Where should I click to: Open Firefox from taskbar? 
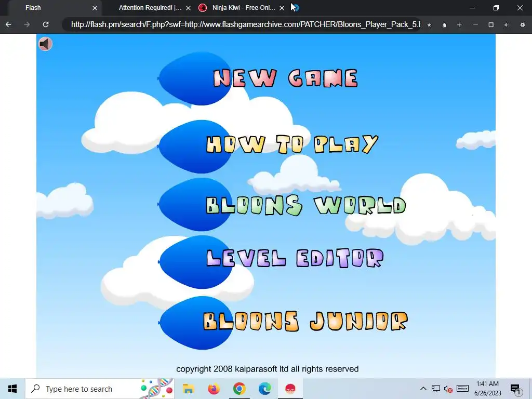(214, 389)
